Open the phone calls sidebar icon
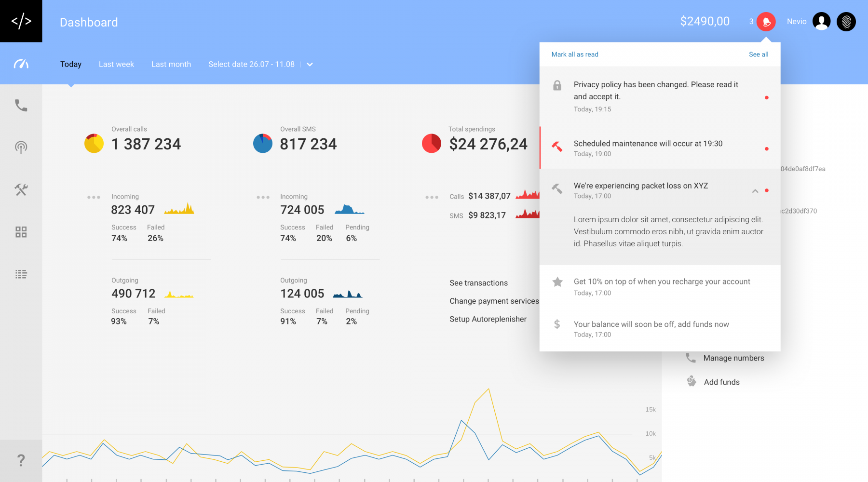This screenshot has width=868, height=482. point(21,105)
